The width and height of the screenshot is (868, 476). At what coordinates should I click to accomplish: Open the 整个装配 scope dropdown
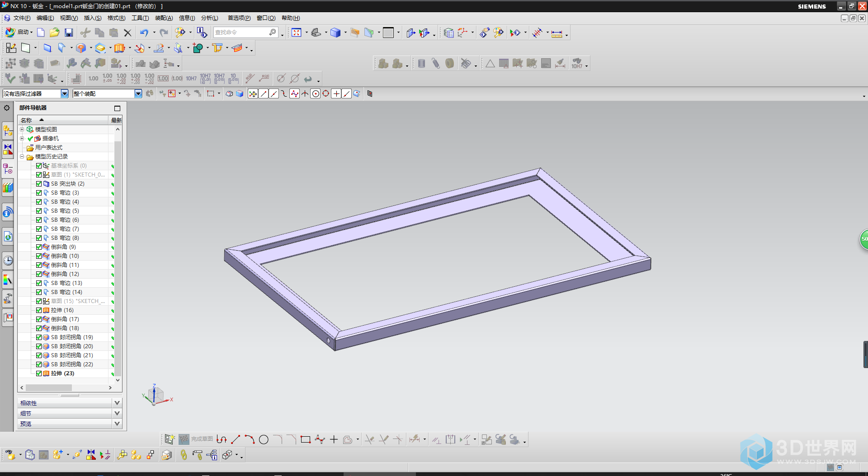click(x=138, y=93)
